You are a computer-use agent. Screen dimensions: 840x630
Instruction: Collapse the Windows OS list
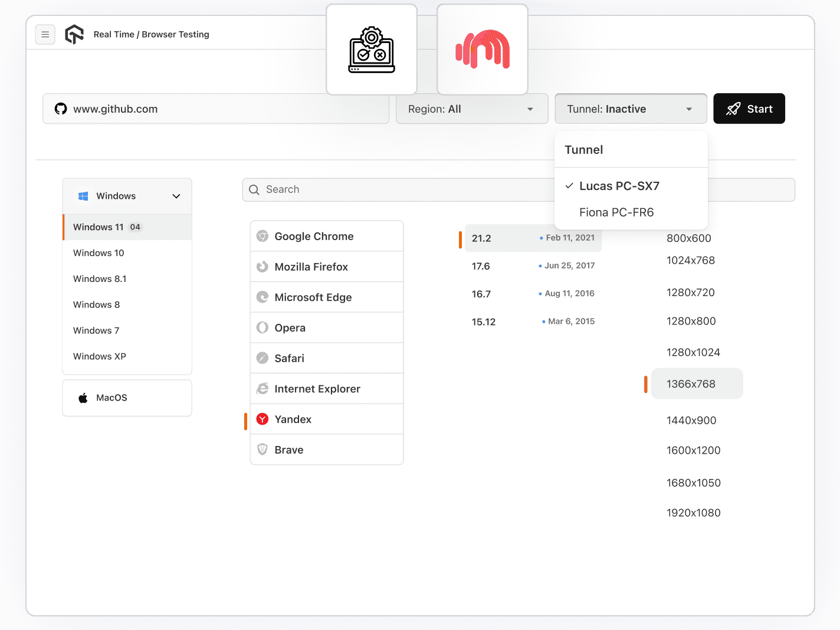(x=176, y=196)
